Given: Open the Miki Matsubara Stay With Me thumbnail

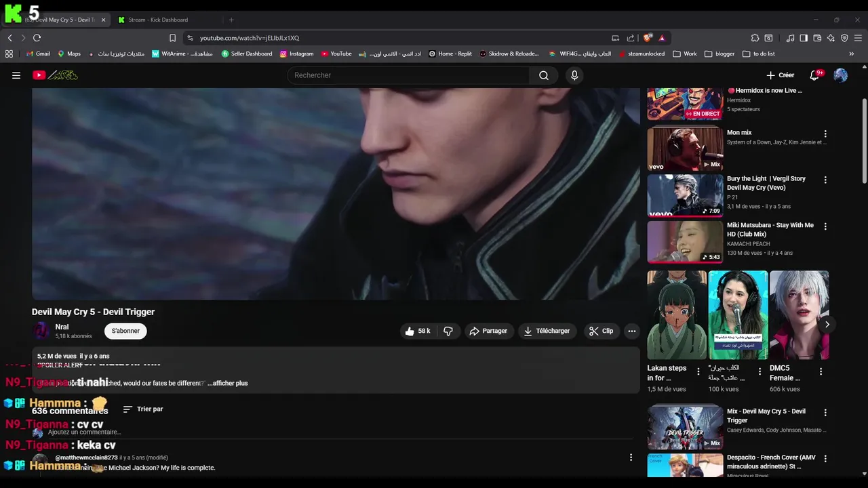Looking at the screenshot, I should 685,241.
